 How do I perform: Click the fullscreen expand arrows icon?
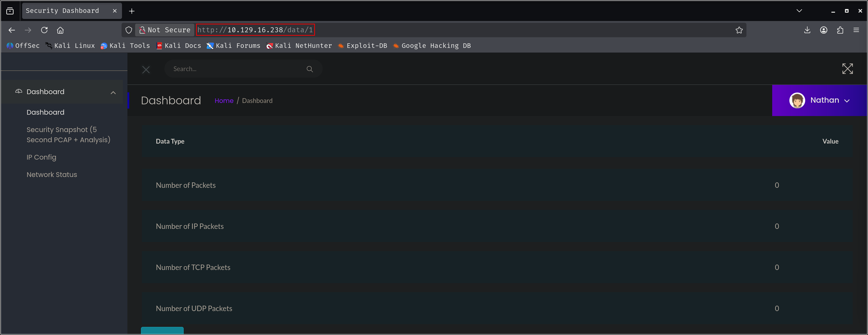(x=847, y=69)
